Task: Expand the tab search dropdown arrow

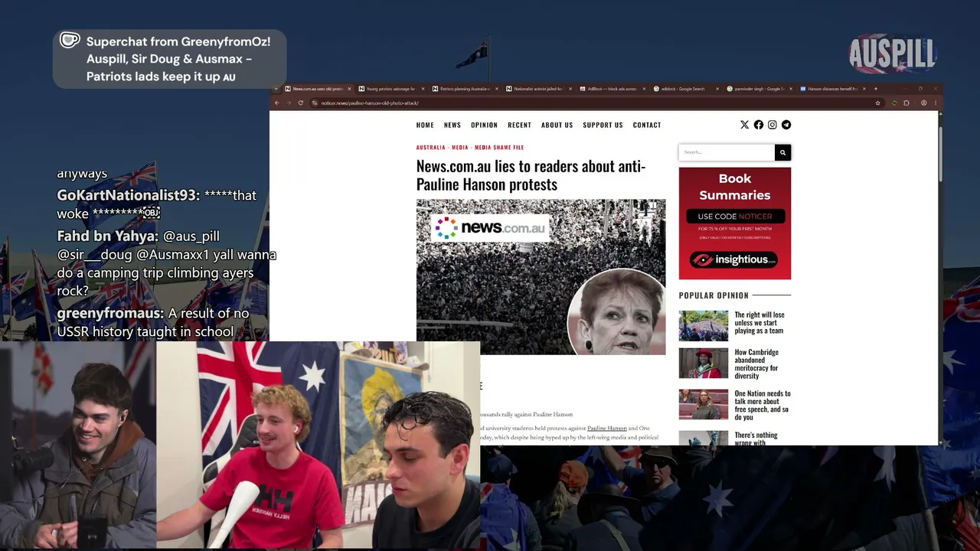Action: pyautogui.click(x=276, y=89)
